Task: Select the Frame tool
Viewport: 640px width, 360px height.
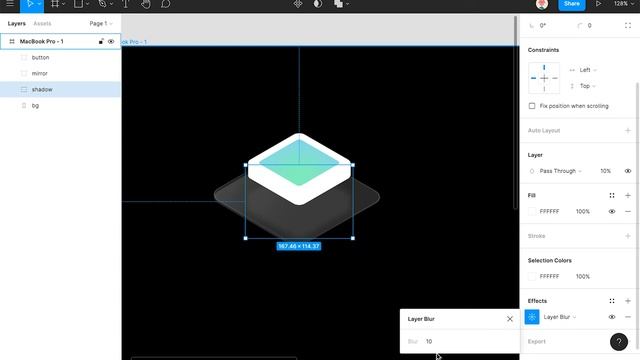Action: [x=54, y=4]
